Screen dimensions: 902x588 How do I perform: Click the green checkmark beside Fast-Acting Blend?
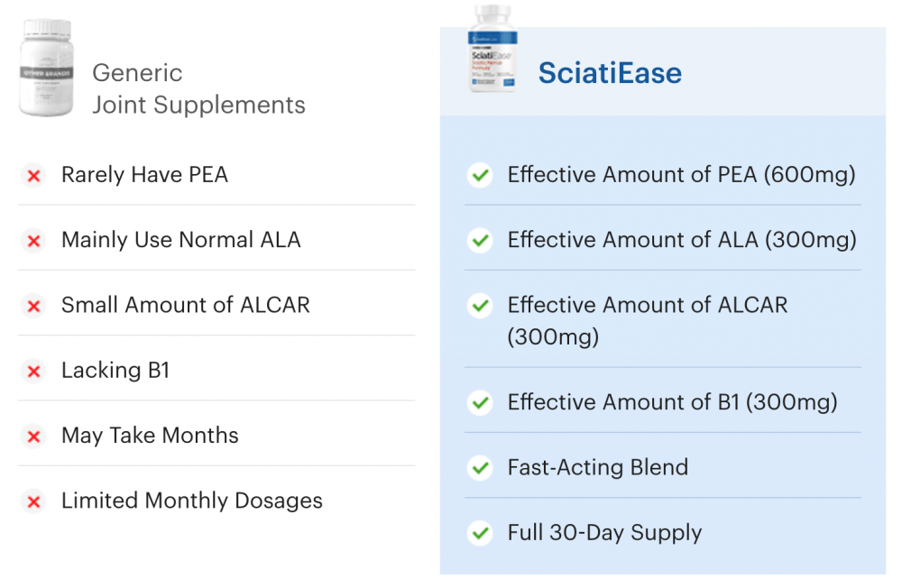[x=481, y=468]
